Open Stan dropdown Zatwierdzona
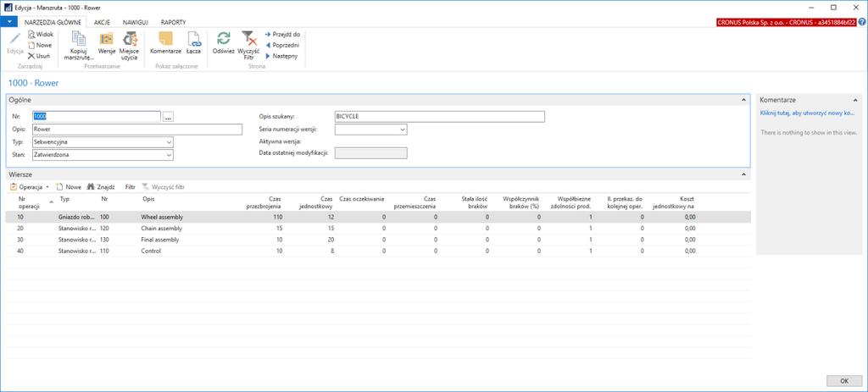The width and height of the screenshot is (868, 392). [169, 156]
